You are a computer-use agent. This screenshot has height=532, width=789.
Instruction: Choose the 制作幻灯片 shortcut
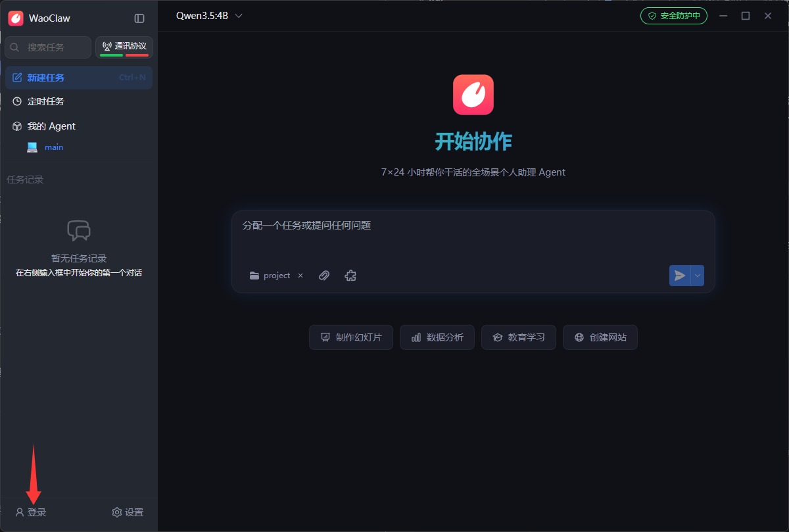coord(350,337)
